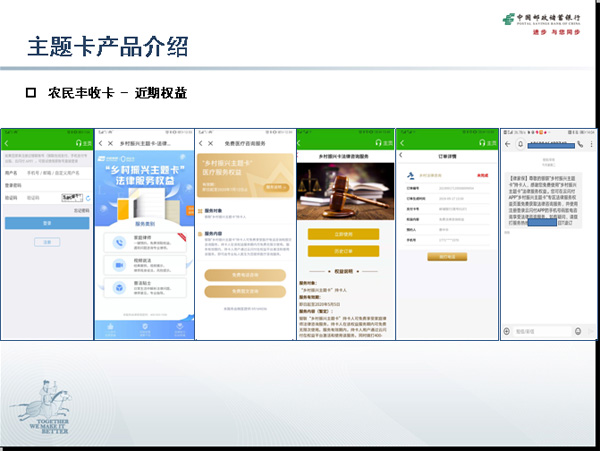Close the 免费医疗咨询服务 page with X
The height and width of the screenshot is (451, 600).
click(211, 143)
